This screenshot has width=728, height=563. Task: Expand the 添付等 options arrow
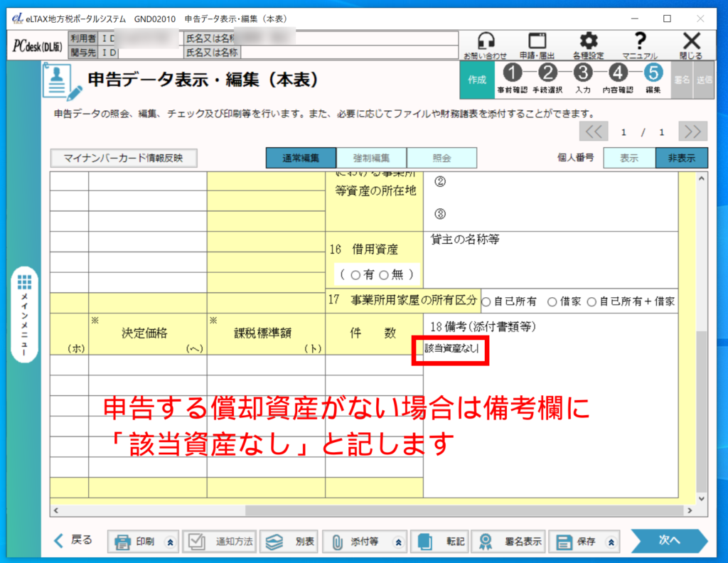pos(398,542)
